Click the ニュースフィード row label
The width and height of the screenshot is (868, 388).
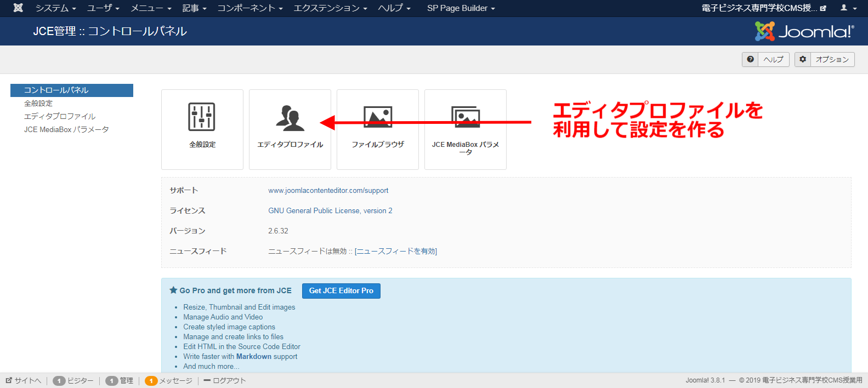point(198,252)
